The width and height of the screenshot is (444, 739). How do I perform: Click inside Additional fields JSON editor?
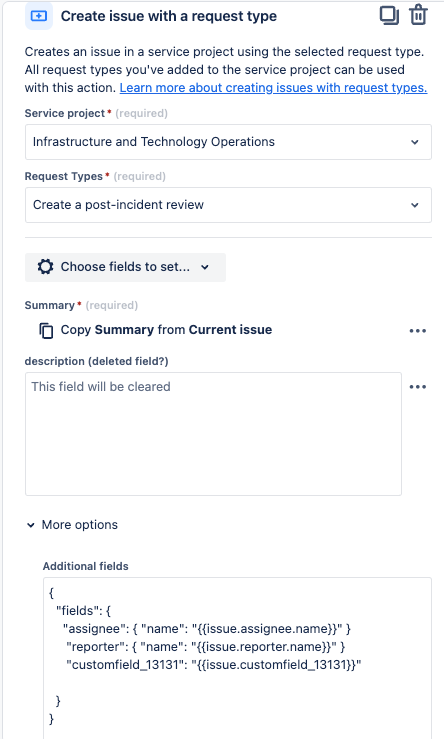click(237, 658)
